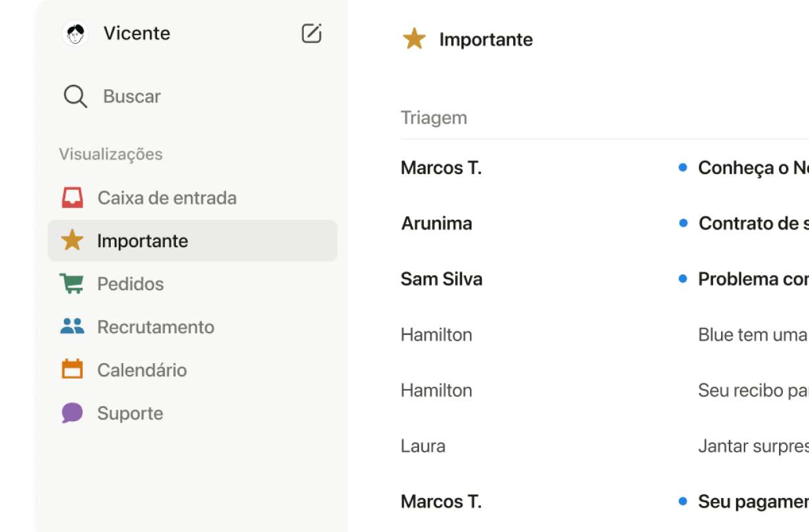Image resolution: width=809 pixels, height=532 pixels.
Task: Click the purple Suporte chat bubble icon
Action: coord(72,413)
